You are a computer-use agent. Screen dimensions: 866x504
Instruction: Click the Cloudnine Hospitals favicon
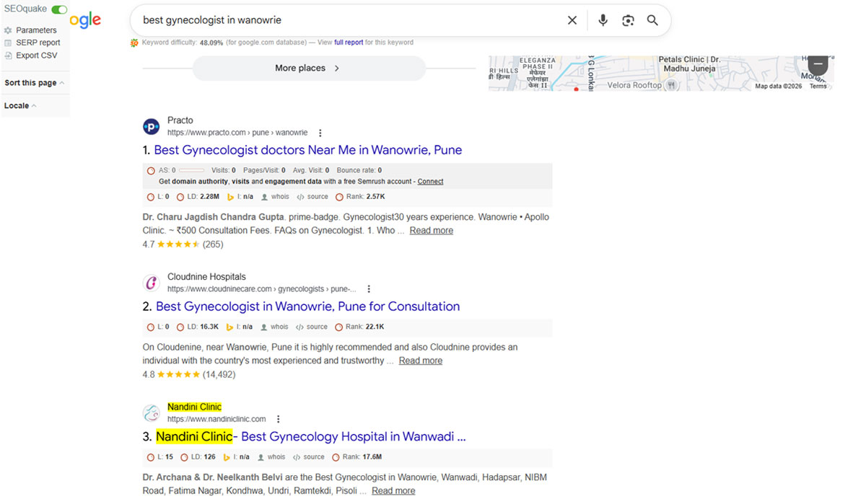[151, 283]
